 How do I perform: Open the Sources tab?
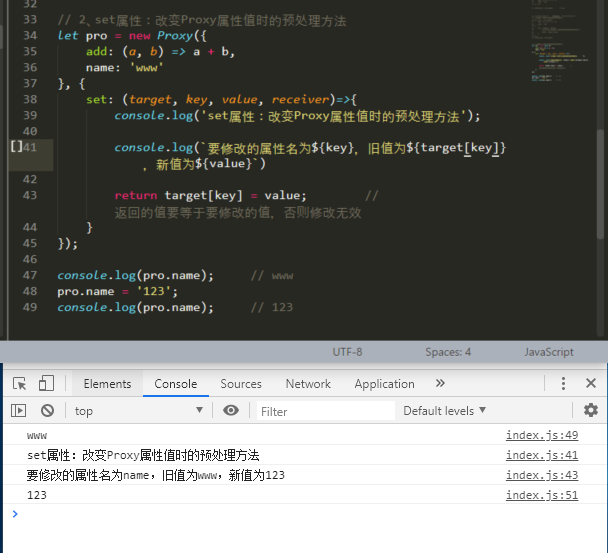pos(241,384)
